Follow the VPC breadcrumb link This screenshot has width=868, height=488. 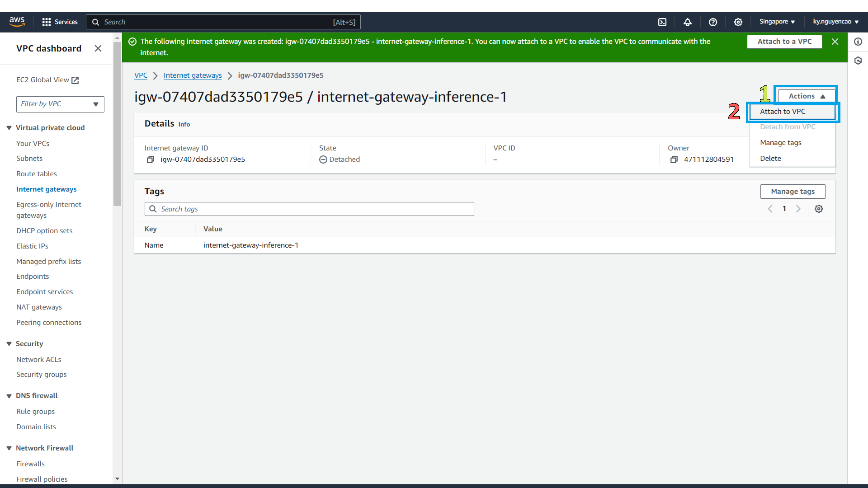(141, 75)
